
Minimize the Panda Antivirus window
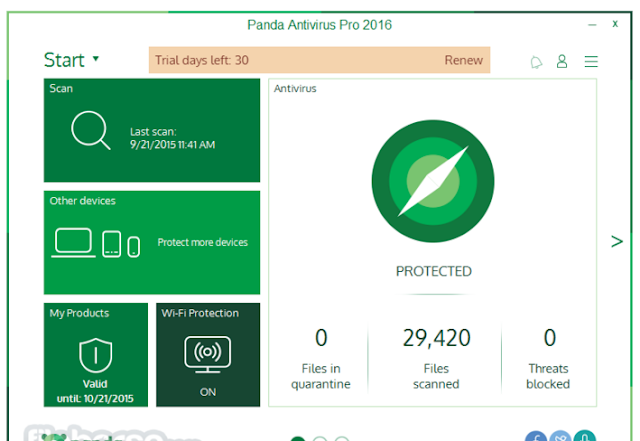pos(592,25)
